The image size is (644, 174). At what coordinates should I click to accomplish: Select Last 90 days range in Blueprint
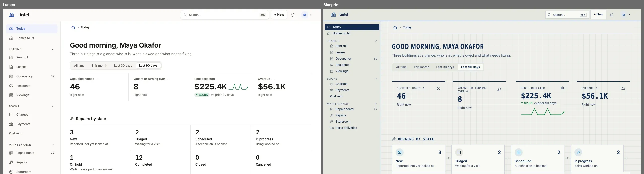tap(470, 67)
